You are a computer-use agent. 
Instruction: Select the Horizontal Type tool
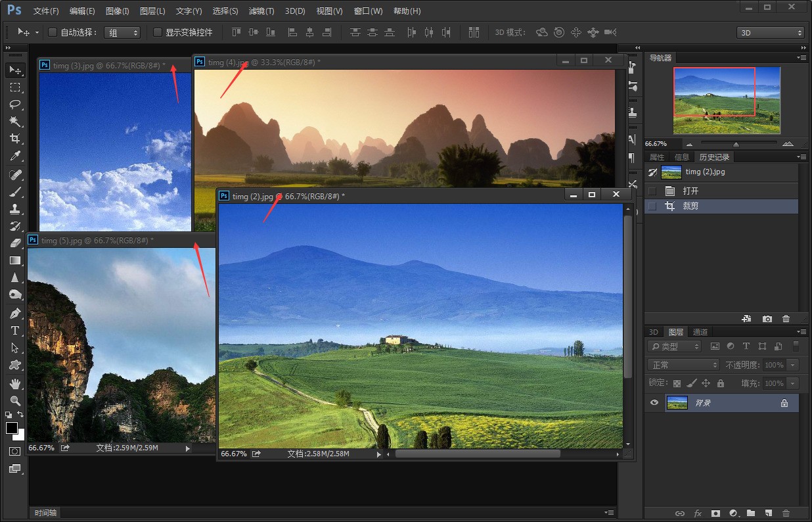click(x=15, y=331)
